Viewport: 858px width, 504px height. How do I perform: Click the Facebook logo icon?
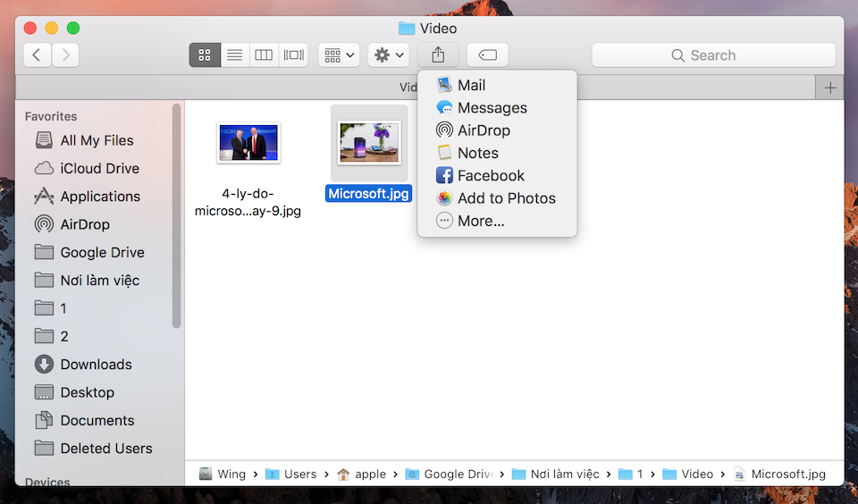pyautogui.click(x=444, y=176)
